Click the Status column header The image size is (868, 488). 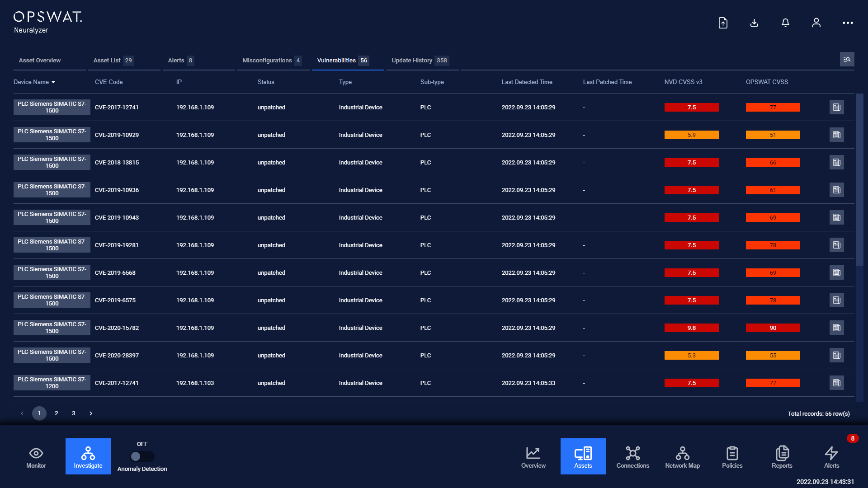coord(266,82)
